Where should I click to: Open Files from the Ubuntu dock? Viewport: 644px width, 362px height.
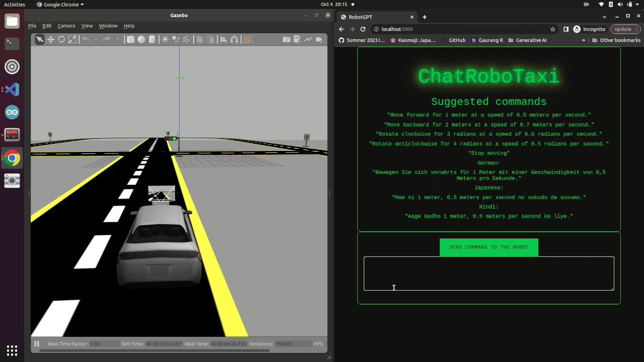coord(12,21)
